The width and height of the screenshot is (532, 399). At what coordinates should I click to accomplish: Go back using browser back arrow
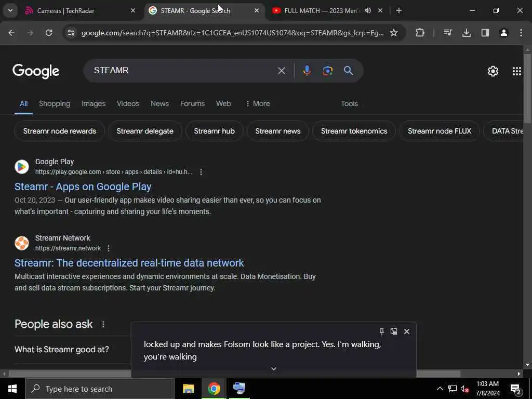[x=11, y=33]
